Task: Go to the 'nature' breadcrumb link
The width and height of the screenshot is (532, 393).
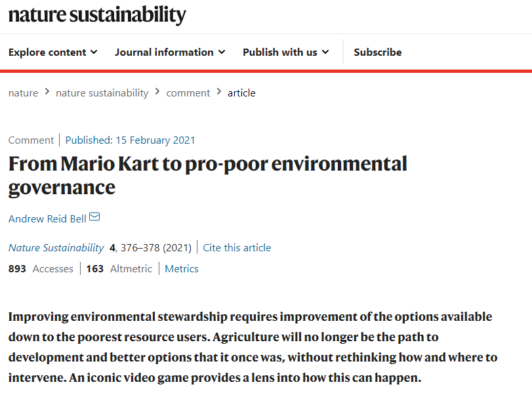Action: [23, 93]
